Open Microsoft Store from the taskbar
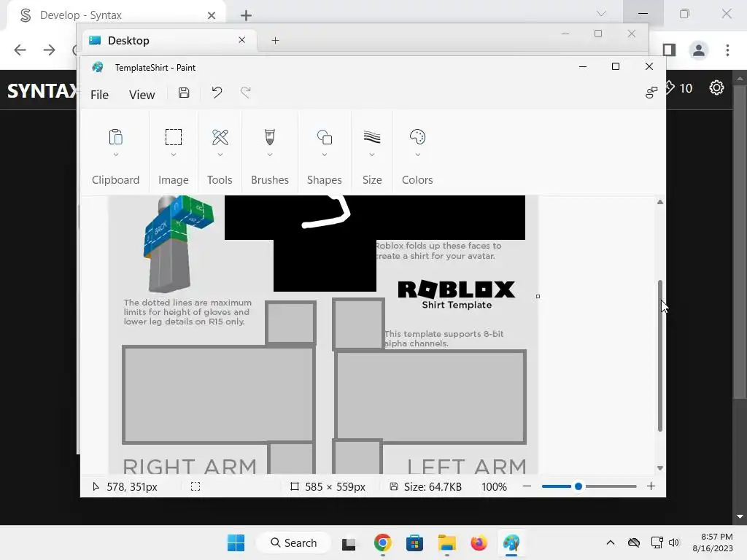The width and height of the screenshot is (747, 560). 414,542
